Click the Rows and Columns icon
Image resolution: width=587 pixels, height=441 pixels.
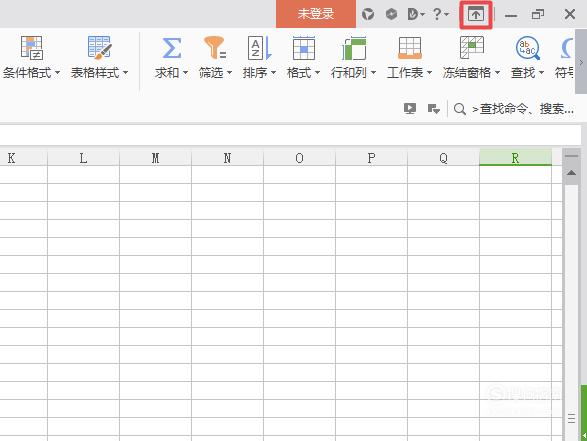[354, 48]
